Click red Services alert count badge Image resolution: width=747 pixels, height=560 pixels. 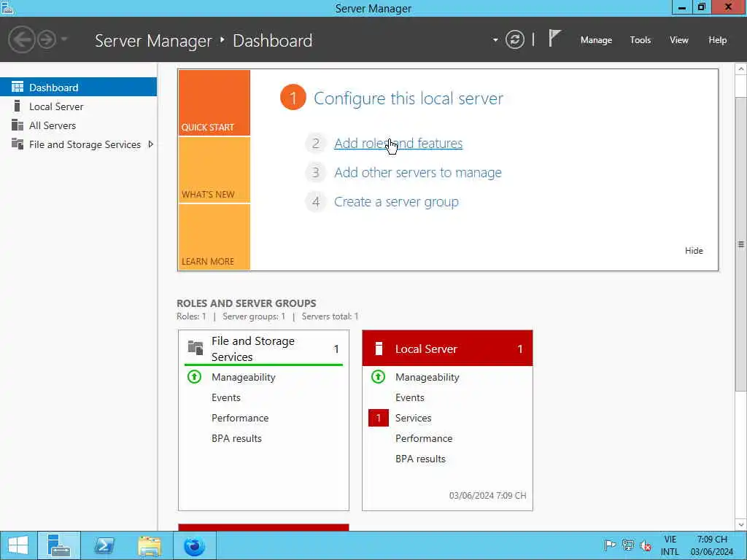point(379,418)
